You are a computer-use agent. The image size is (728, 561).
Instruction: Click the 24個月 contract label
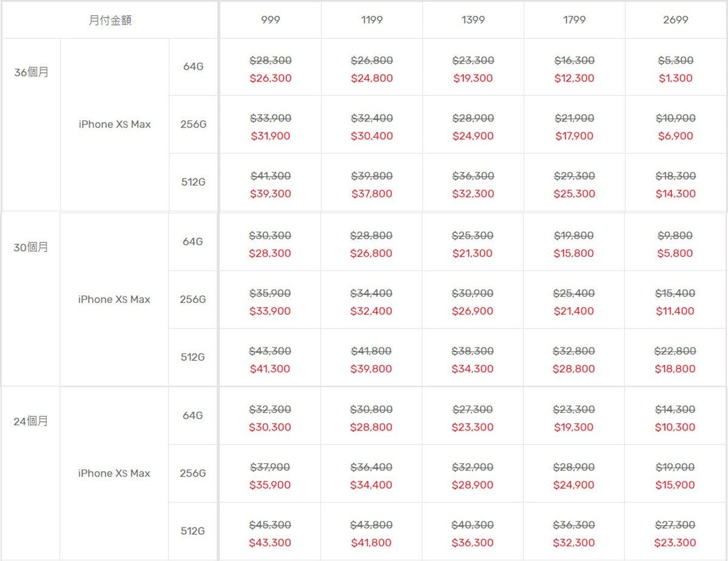coord(31,421)
